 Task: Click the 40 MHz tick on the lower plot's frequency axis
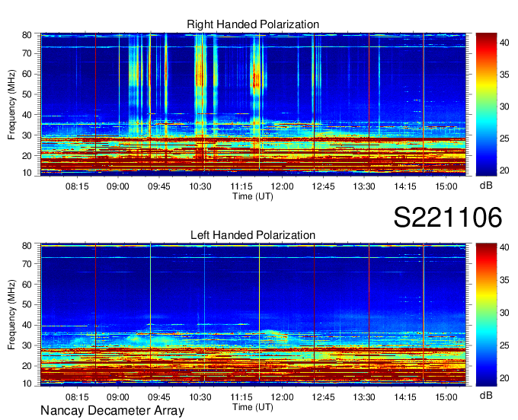(27, 325)
